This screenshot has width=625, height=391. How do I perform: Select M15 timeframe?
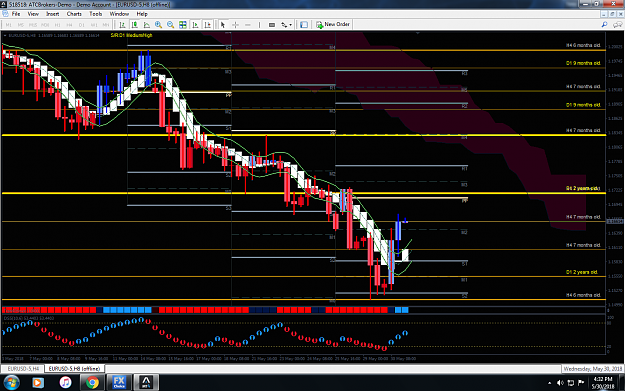click(x=33, y=25)
